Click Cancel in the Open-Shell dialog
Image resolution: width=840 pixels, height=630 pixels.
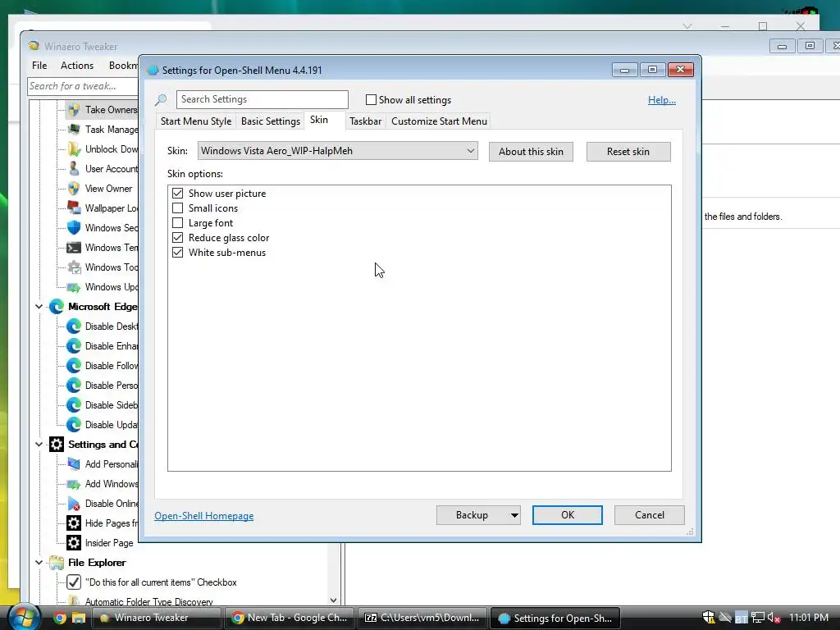(650, 515)
